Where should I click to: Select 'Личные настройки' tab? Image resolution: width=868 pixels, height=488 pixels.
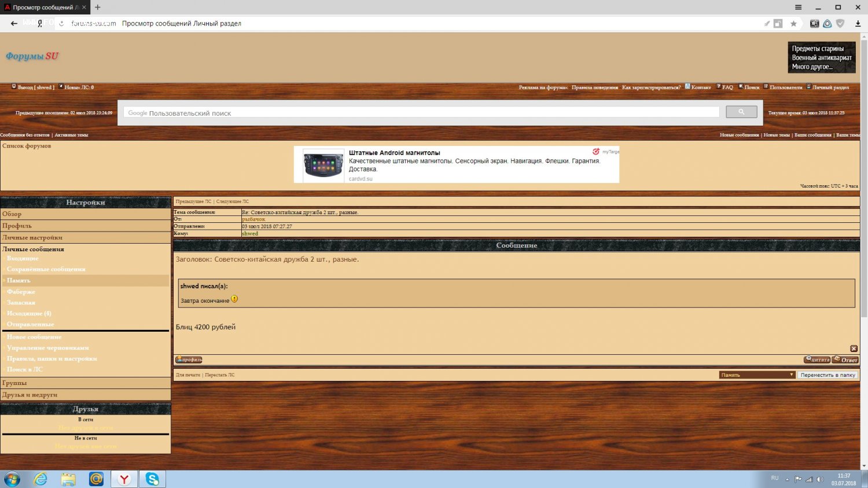pos(86,237)
